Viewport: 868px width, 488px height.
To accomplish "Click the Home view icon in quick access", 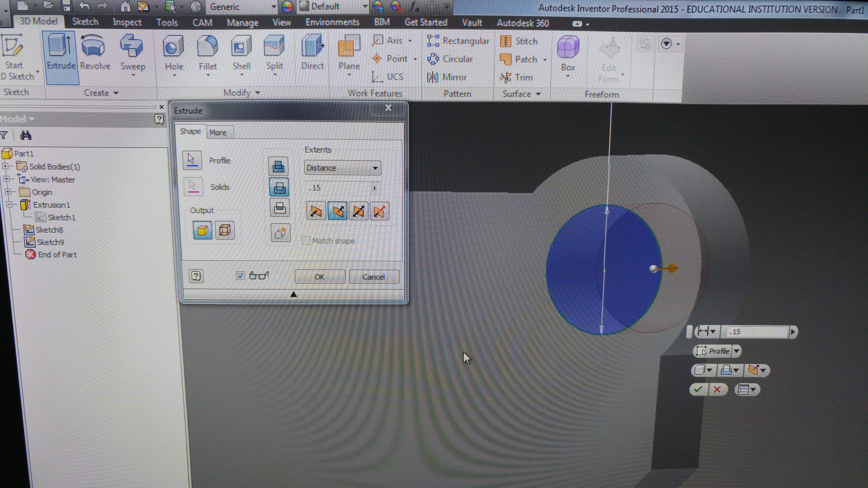I will (125, 6).
